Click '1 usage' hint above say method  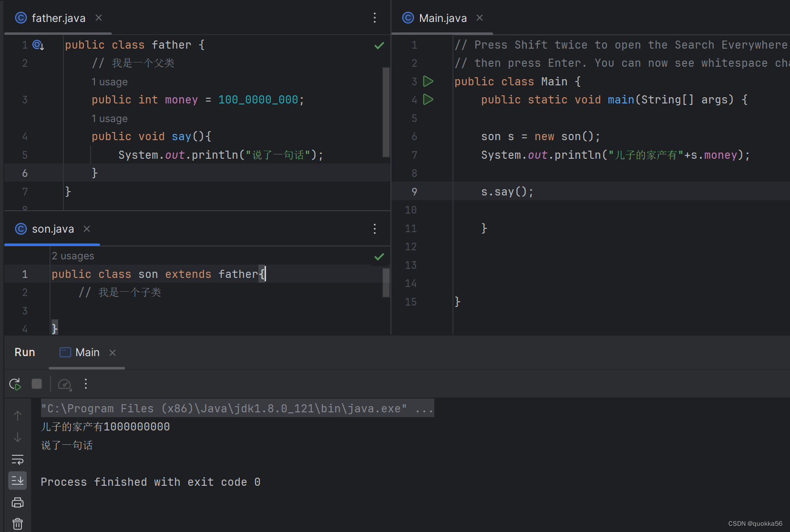[110, 119]
